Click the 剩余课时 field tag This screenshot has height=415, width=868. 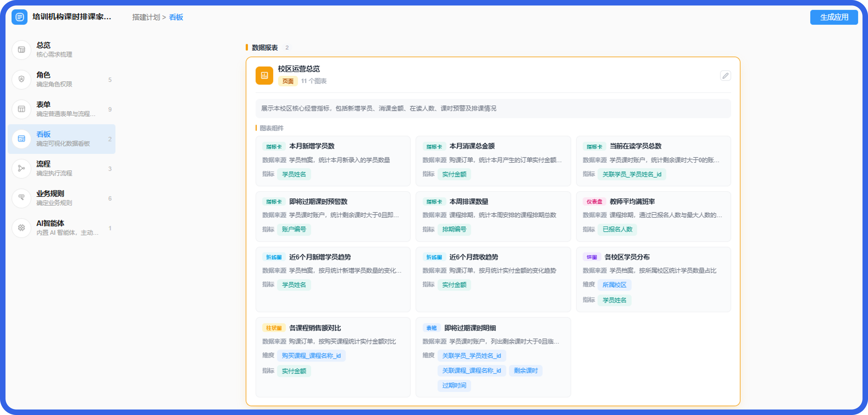pos(525,370)
